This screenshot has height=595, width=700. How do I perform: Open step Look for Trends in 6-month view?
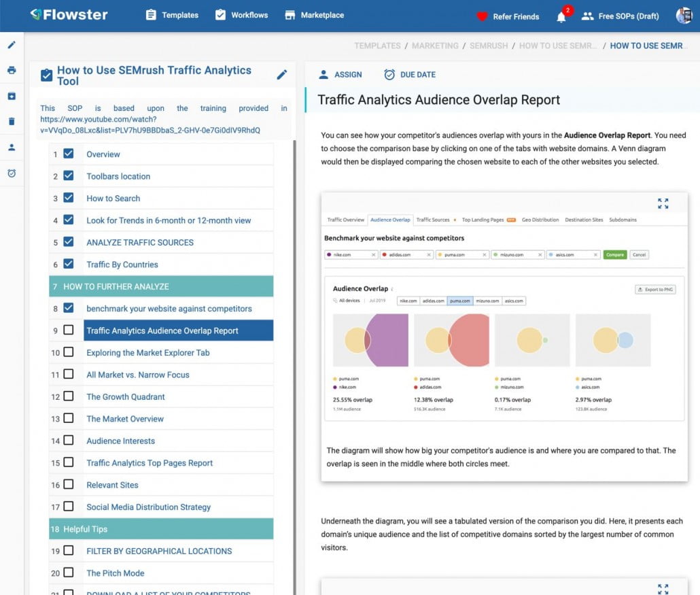(x=169, y=220)
